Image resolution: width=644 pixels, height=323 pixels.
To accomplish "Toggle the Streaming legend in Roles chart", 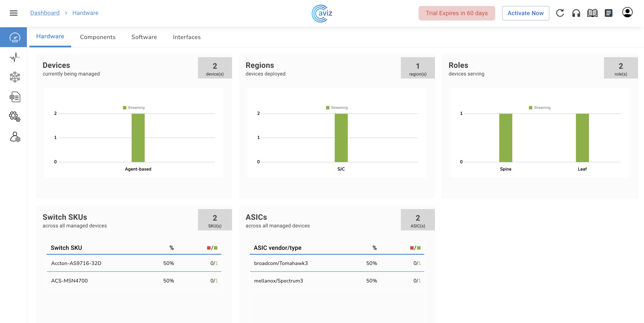I will click(x=540, y=108).
